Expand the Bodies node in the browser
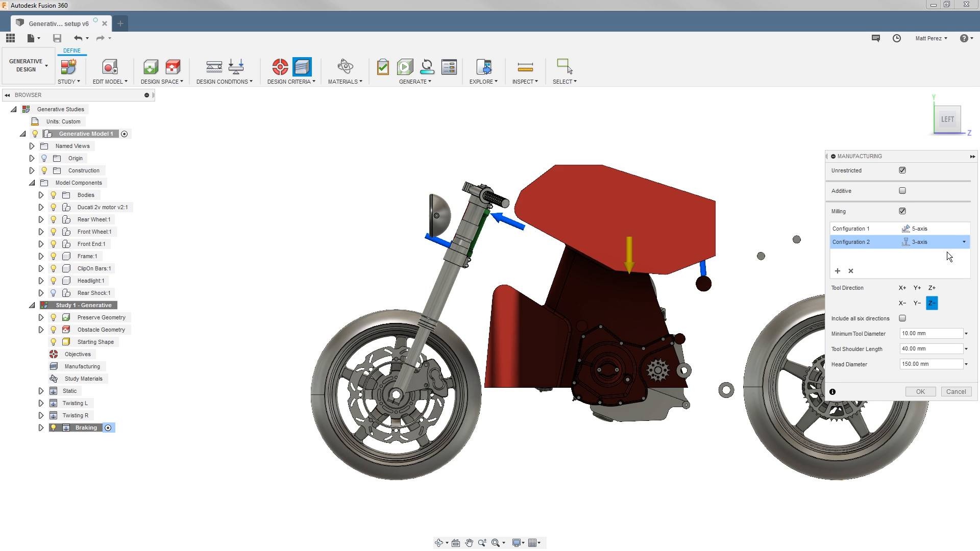The height and width of the screenshot is (551, 980). pyautogui.click(x=41, y=195)
